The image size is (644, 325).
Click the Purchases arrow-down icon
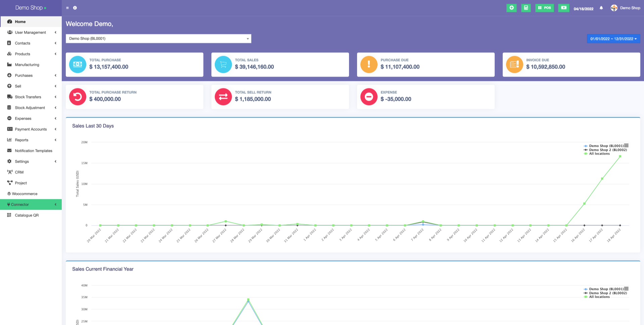click(9, 75)
